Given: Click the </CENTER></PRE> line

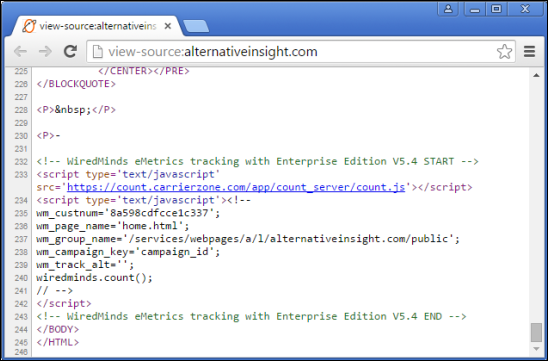Looking at the screenshot, I should coord(144,71).
